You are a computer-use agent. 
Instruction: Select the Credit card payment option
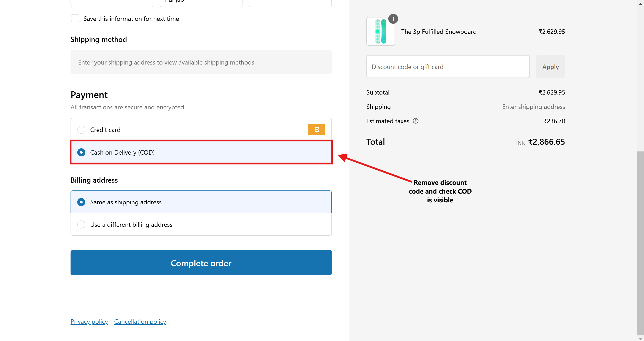[x=81, y=129]
